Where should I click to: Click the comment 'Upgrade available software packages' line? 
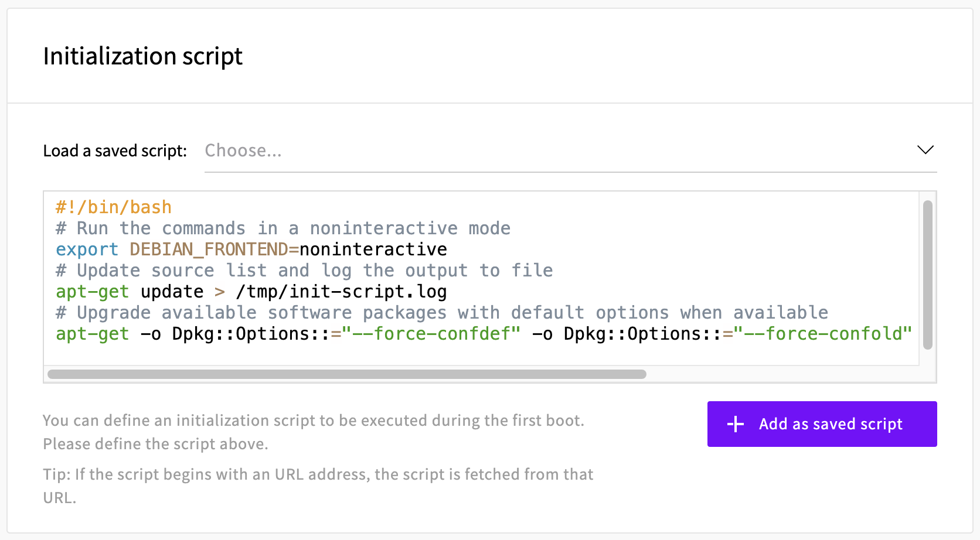pos(442,313)
